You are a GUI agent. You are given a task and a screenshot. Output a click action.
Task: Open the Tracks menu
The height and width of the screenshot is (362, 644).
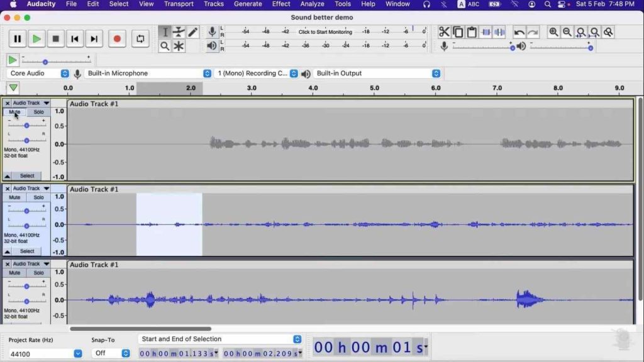coord(214,4)
